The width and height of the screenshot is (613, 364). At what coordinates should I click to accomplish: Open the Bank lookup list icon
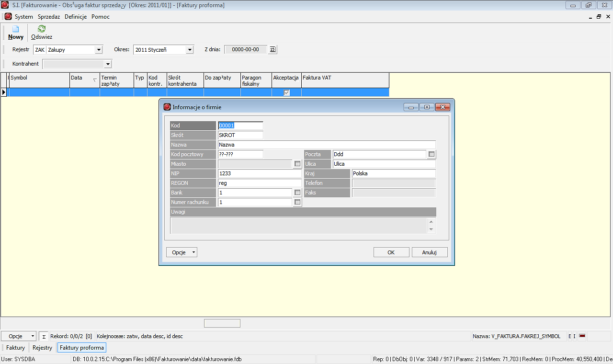(x=297, y=193)
